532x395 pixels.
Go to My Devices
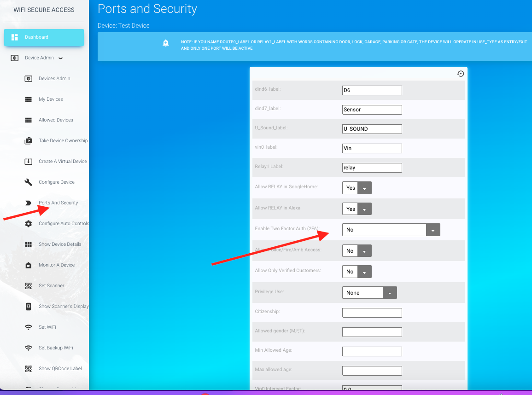[x=51, y=99]
